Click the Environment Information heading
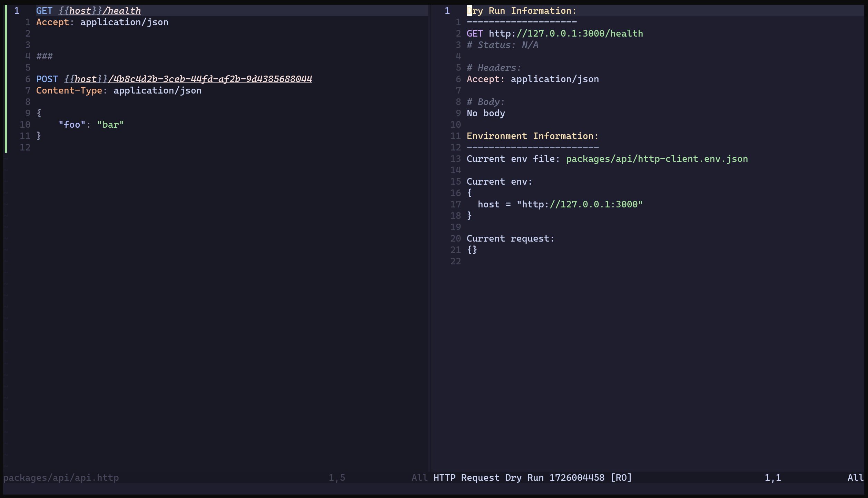The height and width of the screenshot is (498, 868). pyautogui.click(x=532, y=136)
